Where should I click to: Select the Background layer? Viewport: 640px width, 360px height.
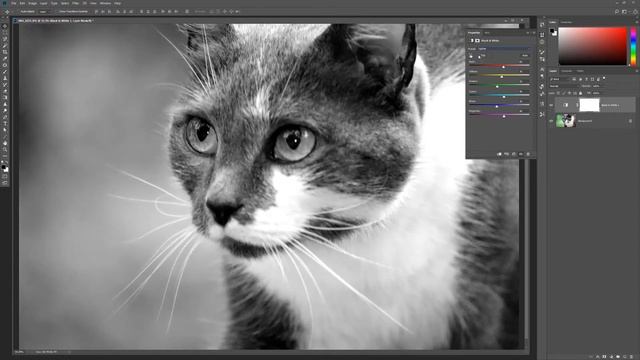coord(593,121)
